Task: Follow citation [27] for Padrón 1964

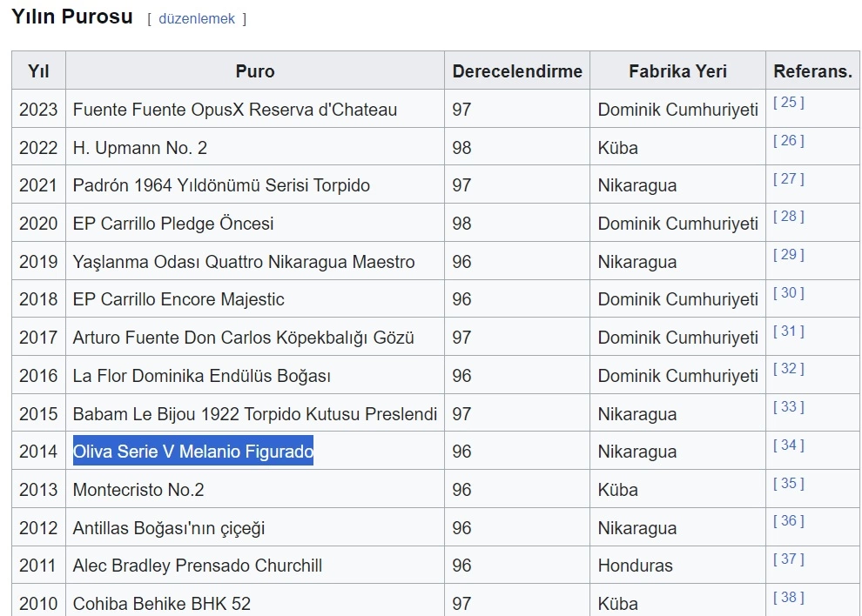Action: click(788, 179)
